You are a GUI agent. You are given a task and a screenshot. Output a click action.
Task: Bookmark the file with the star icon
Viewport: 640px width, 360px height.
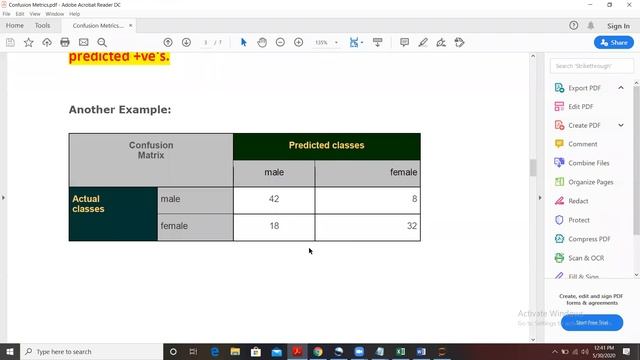click(29, 42)
